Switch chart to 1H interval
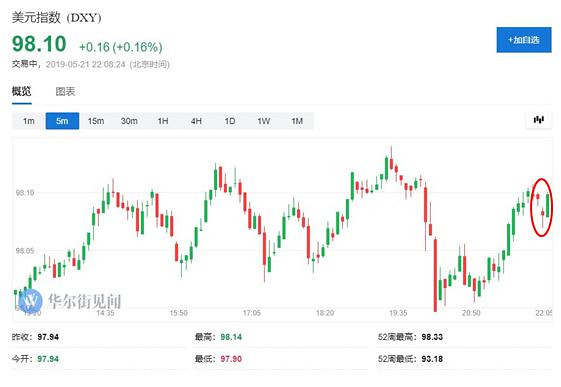This screenshot has width=561, height=387. click(x=163, y=121)
